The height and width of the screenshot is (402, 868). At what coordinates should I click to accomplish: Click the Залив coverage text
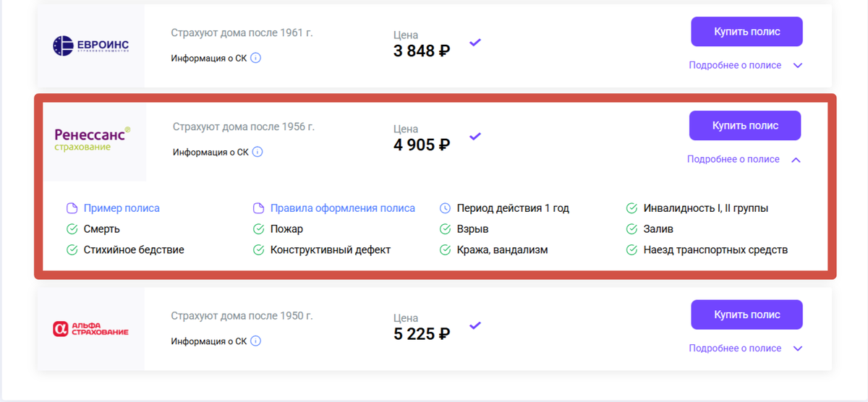658,229
